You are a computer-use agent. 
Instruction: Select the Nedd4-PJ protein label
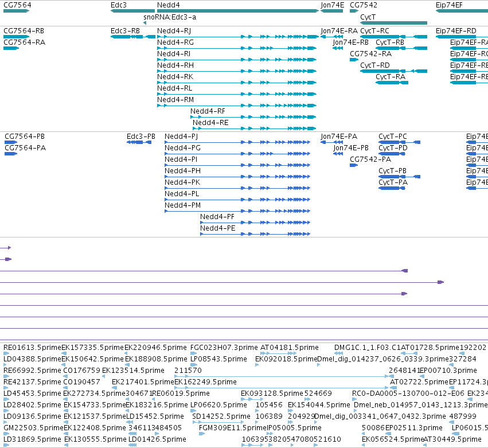coord(181,137)
